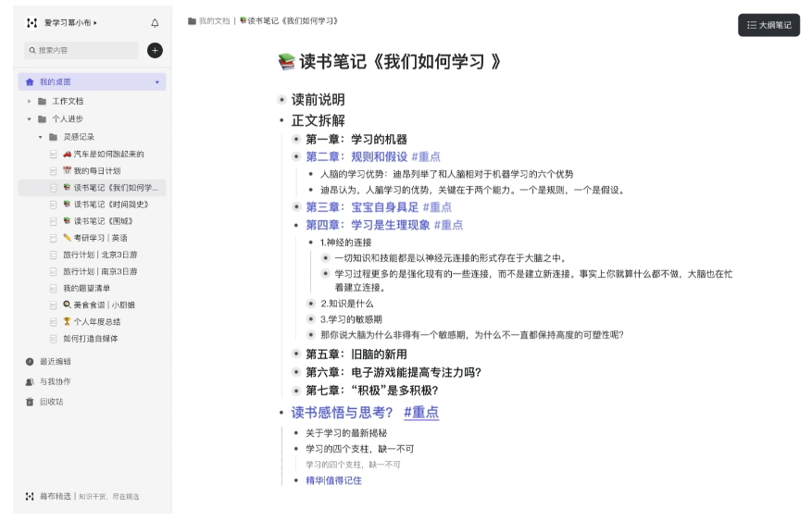This screenshot has width=812, height=522.
Task: Expand collapsed bullet for 读前说明
Action: (x=281, y=100)
